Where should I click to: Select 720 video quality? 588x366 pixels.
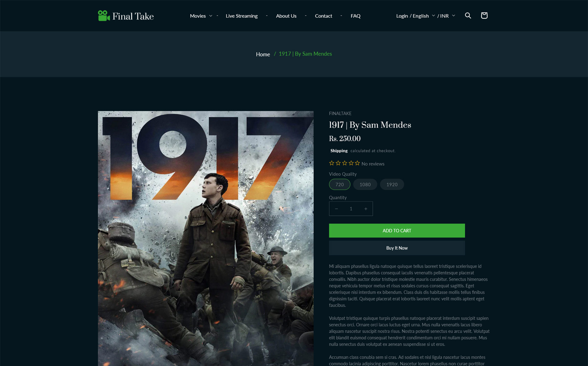[x=339, y=185]
